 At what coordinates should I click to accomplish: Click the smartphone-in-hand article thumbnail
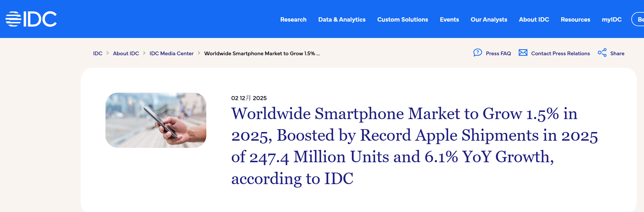pyautogui.click(x=156, y=120)
